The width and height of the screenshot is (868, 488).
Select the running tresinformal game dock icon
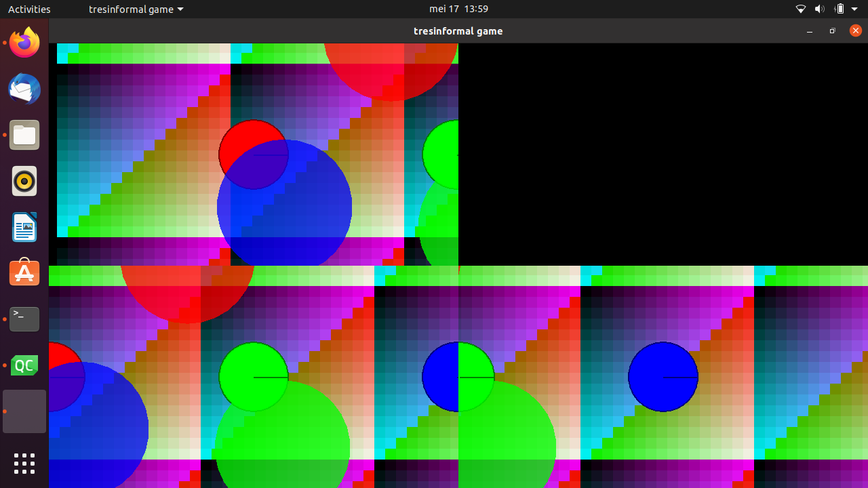click(x=24, y=411)
